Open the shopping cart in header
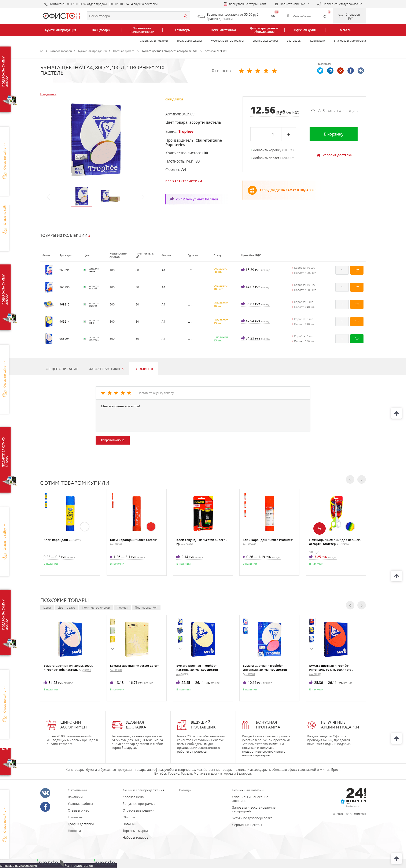Screen dimensions: 406x868 pos(349,16)
